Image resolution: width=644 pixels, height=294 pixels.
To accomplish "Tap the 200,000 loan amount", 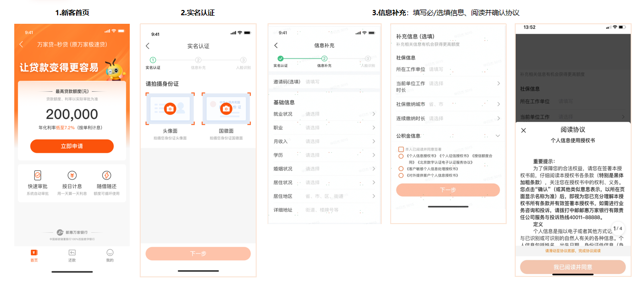I will pyautogui.click(x=72, y=114).
